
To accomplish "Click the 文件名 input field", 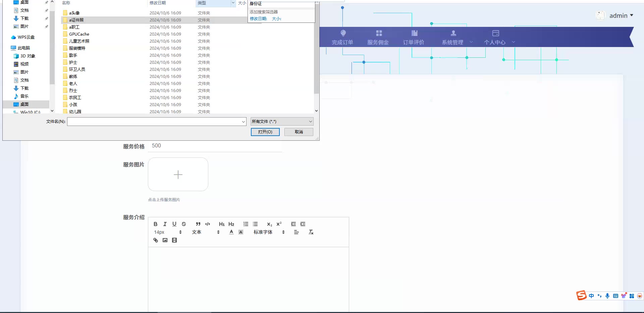I will [154, 122].
